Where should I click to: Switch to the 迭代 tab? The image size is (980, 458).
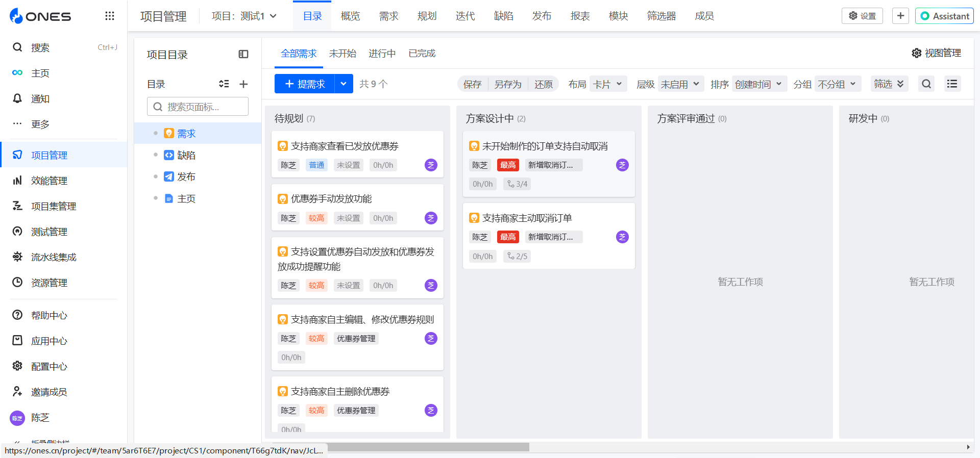pyautogui.click(x=465, y=16)
